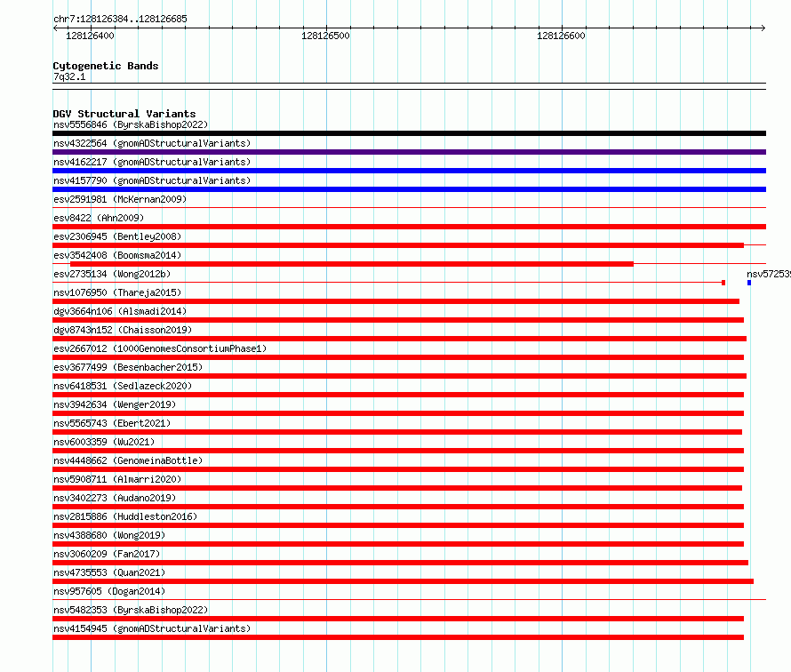Open esv3542408 (Boomsma2014) label
This screenshot has height=672, width=791.
click(x=117, y=255)
